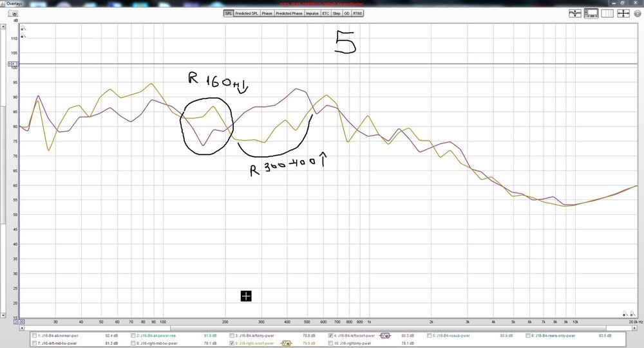The image size is (644, 348).
Task: Click the horizontal frequency scrollbar thumb
Action: click(x=97, y=328)
